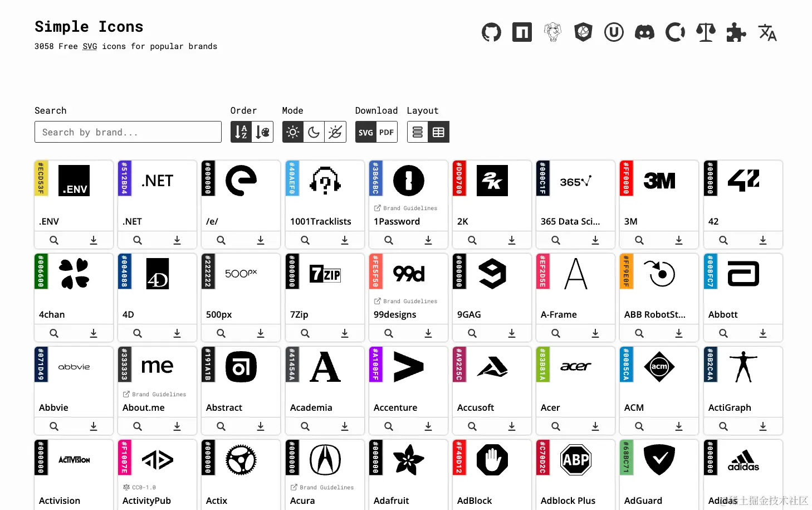Screen dimensions: 812x510
Task: View details of the 42 icon
Action: coord(723,240)
